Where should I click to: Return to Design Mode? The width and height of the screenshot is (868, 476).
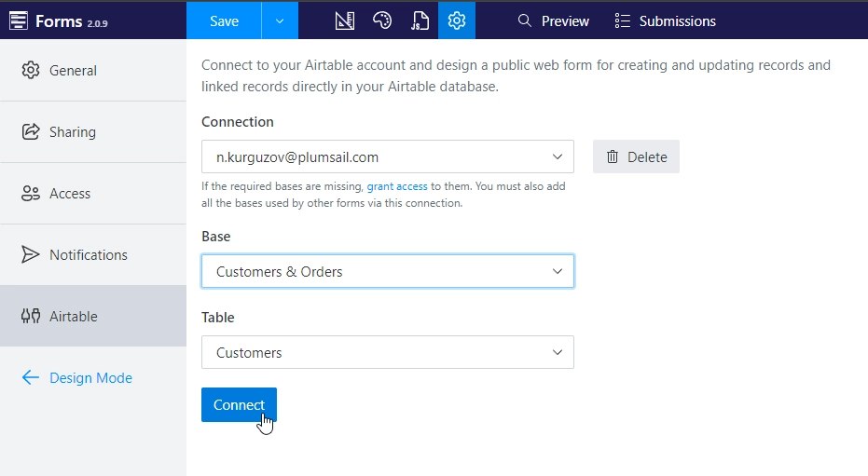pyautogui.click(x=77, y=377)
